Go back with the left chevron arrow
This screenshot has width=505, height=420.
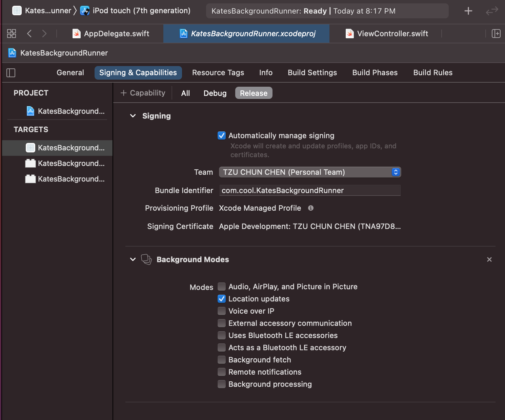[x=29, y=34]
